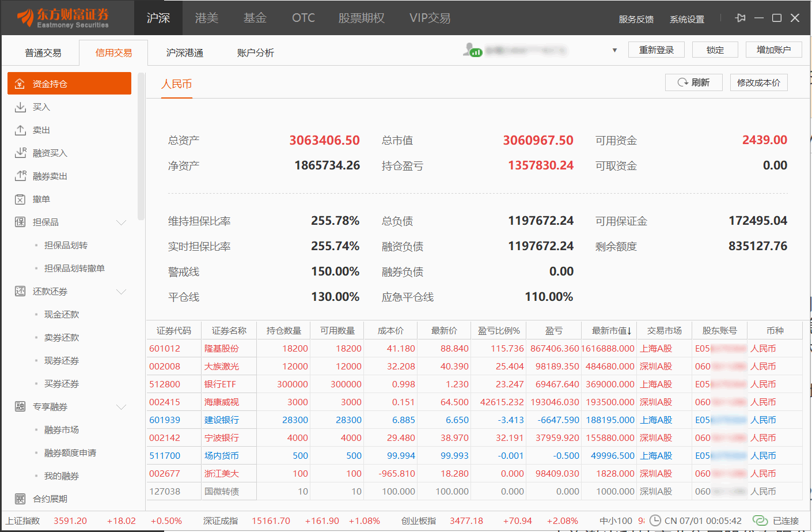Switch to the 沪深 top tab
Viewport: 812px width, 532px height.
[158, 18]
